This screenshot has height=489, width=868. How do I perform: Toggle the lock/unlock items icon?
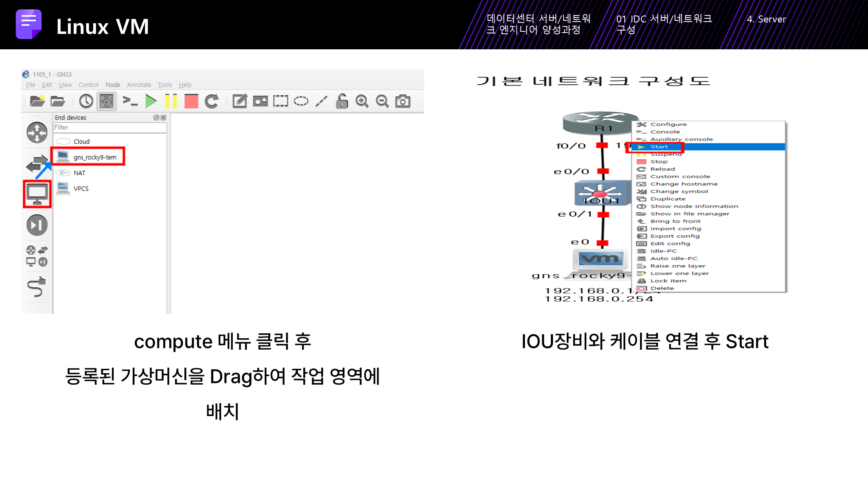click(342, 101)
